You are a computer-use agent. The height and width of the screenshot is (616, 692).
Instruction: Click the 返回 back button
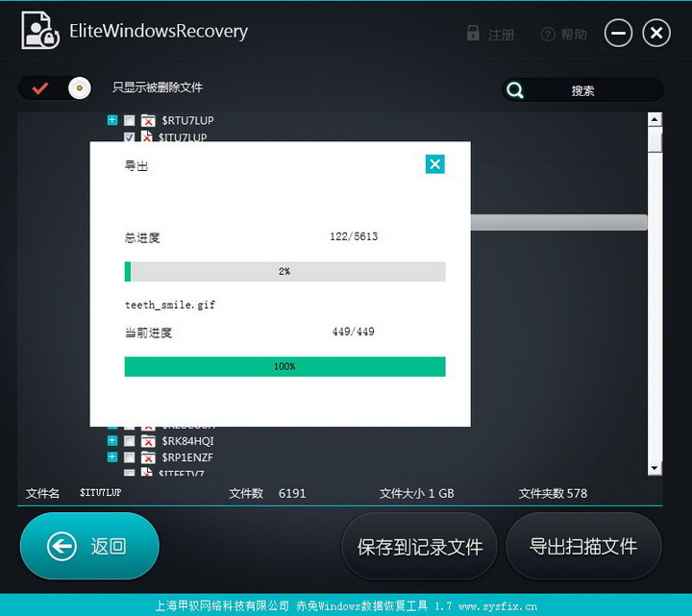(89, 546)
